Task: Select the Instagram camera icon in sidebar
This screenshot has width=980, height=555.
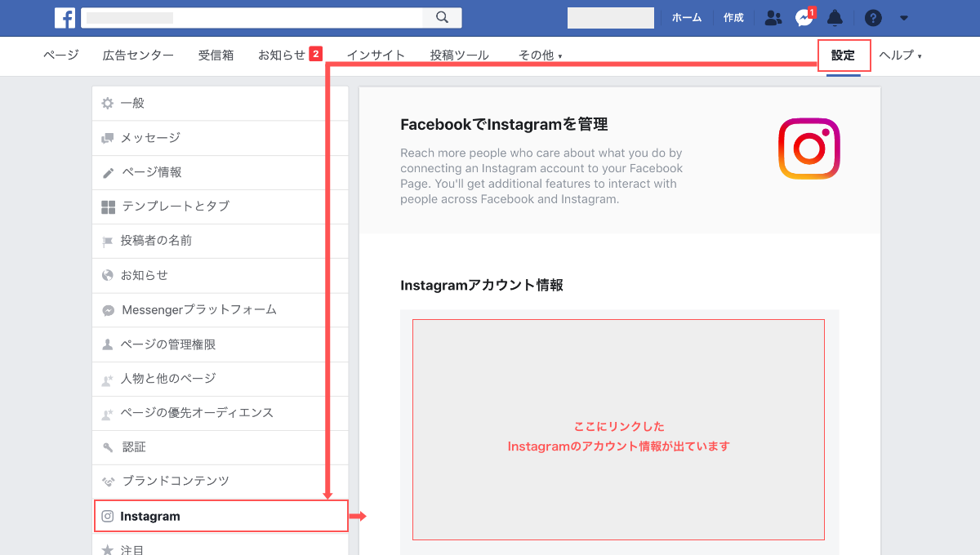Action: click(107, 516)
